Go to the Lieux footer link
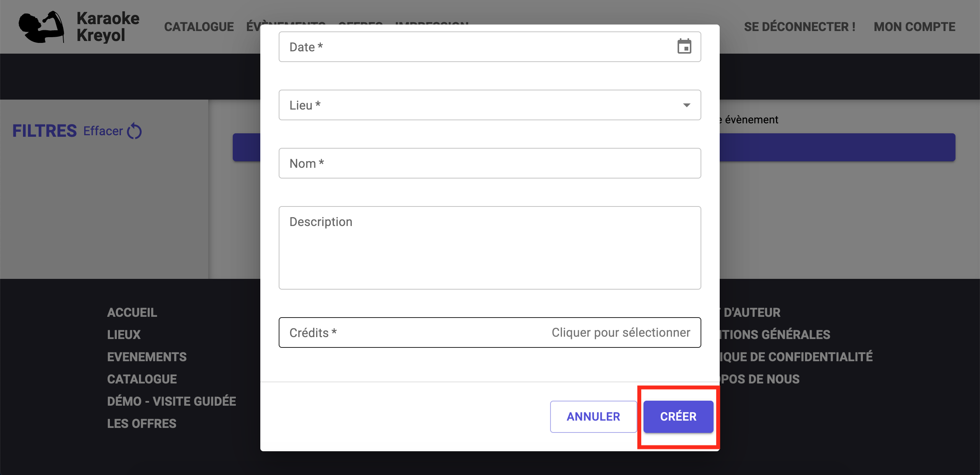 coord(124,335)
